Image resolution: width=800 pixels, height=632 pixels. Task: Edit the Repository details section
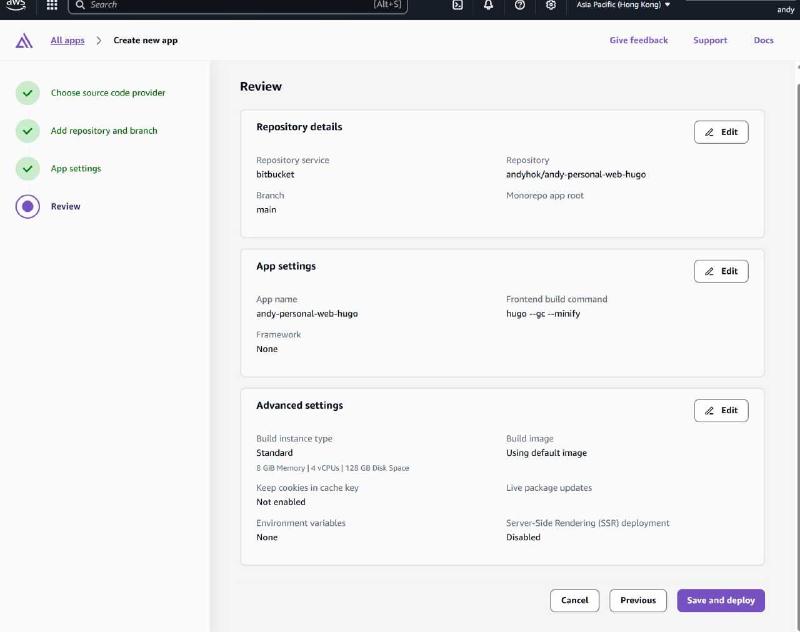[x=721, y=132]
